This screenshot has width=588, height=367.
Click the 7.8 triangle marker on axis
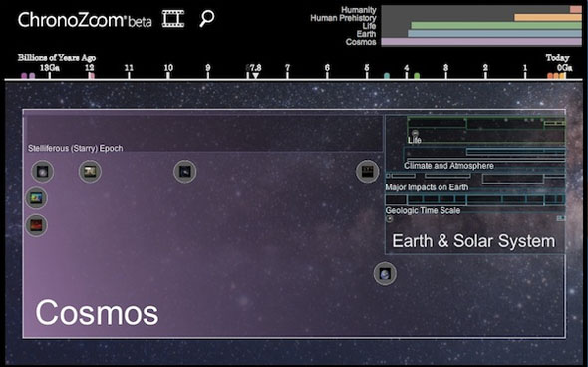[x=255, y=76]
